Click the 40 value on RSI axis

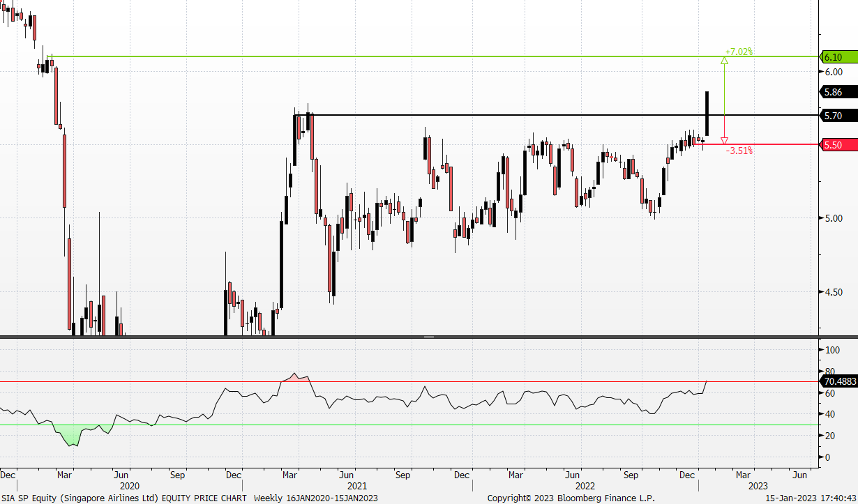(829, 415)
